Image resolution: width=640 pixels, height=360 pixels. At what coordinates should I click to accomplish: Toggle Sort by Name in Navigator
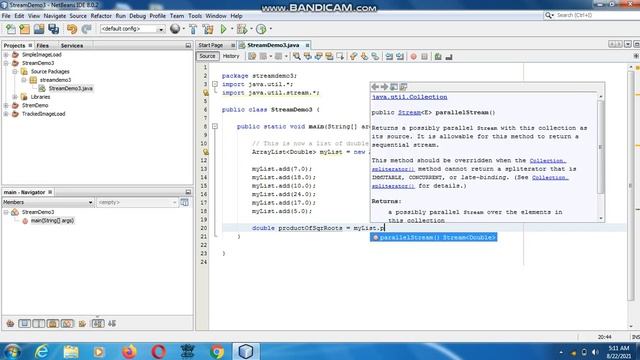[98, 324]
